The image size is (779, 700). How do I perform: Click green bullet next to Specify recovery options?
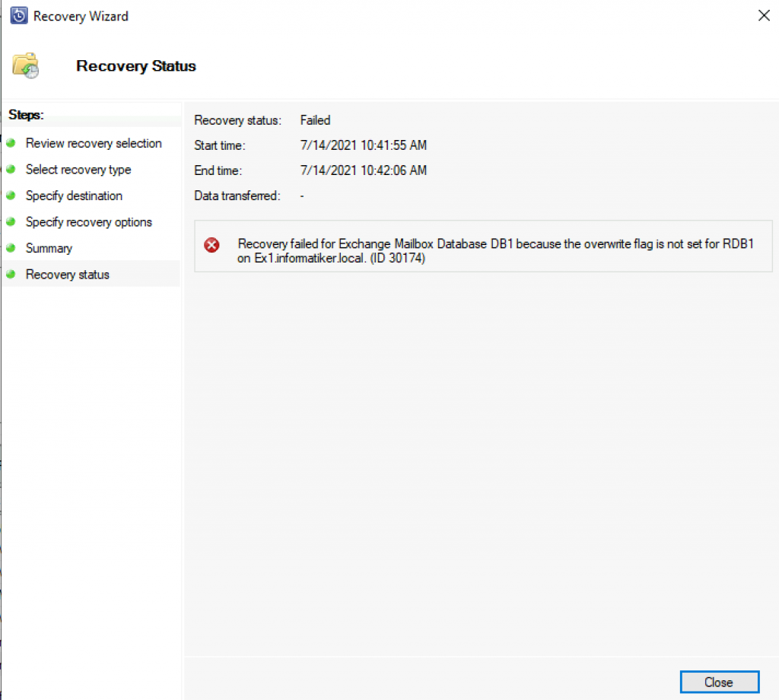tap(11, 221)
